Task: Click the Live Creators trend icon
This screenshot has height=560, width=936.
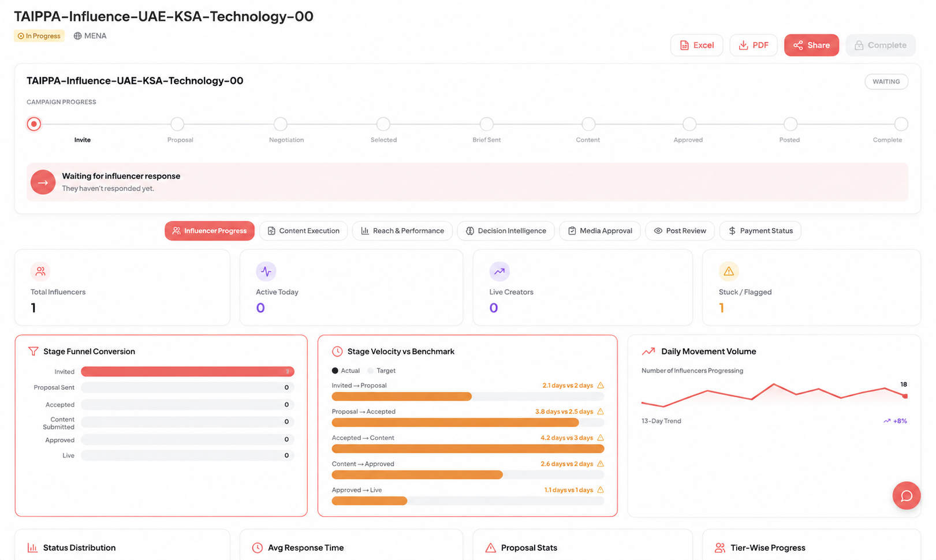Action: (499, 271)
